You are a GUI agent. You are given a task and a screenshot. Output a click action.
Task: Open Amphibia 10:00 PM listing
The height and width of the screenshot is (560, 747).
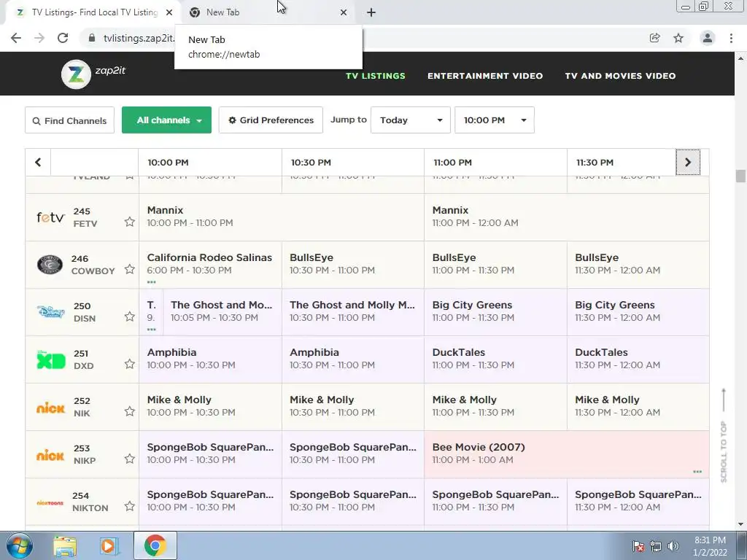[x=210, y=359]
